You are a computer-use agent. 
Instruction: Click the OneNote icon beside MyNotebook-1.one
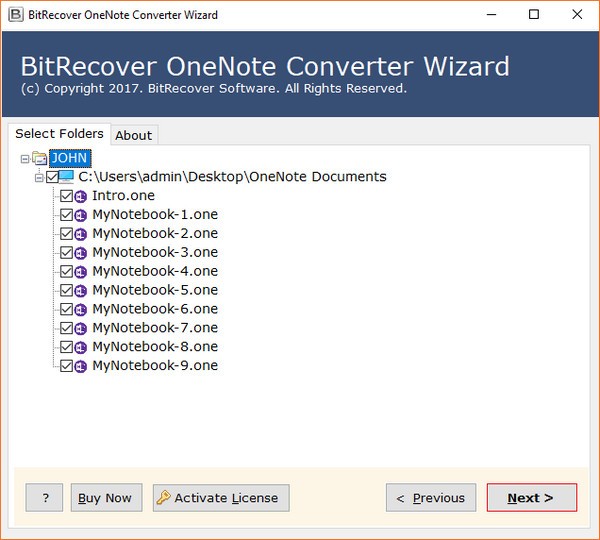(80, 215)
